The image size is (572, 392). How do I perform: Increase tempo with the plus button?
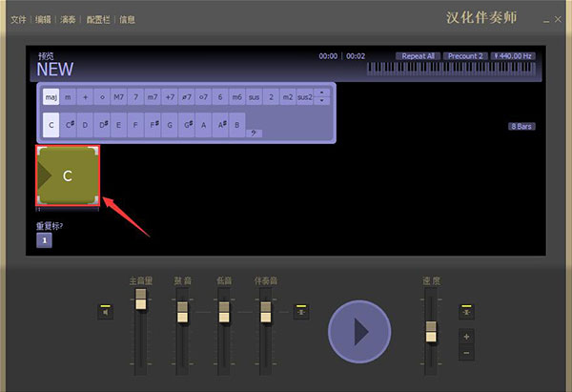pos(466,337)
